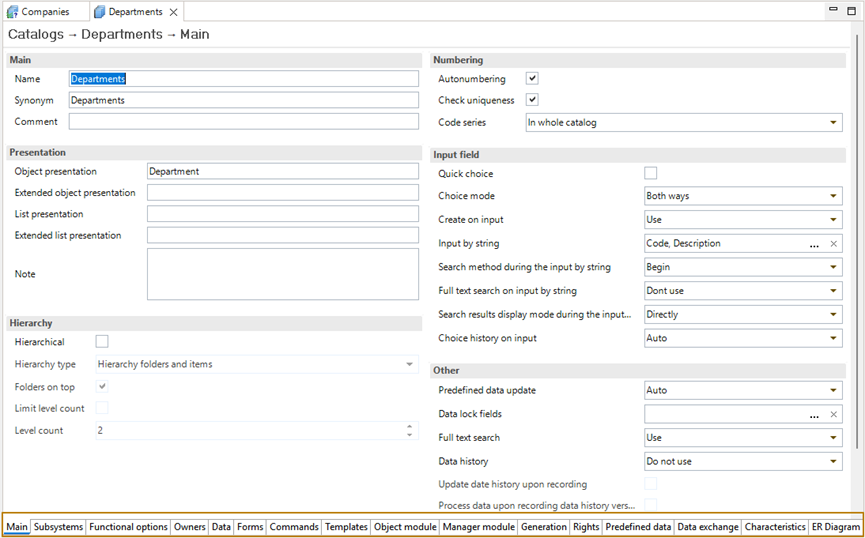865x538 pixels.
Task: Maximize the editor panel
Action: (850, 10)
